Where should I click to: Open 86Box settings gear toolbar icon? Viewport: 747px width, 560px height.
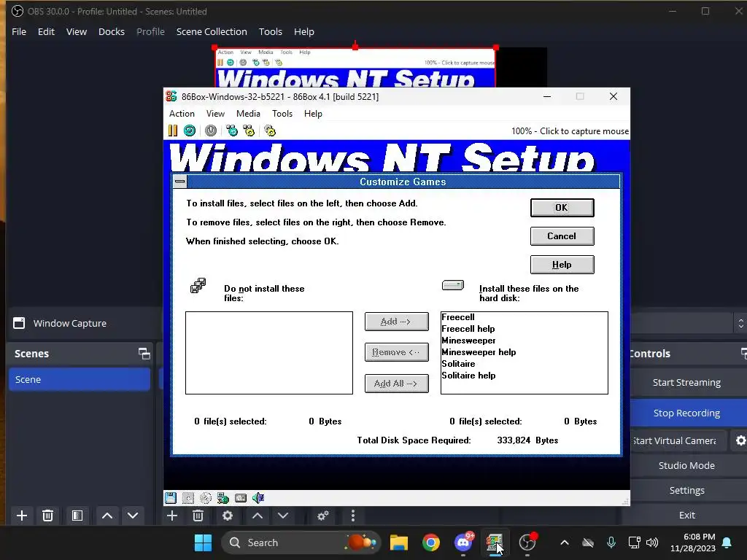pos(270,131)
